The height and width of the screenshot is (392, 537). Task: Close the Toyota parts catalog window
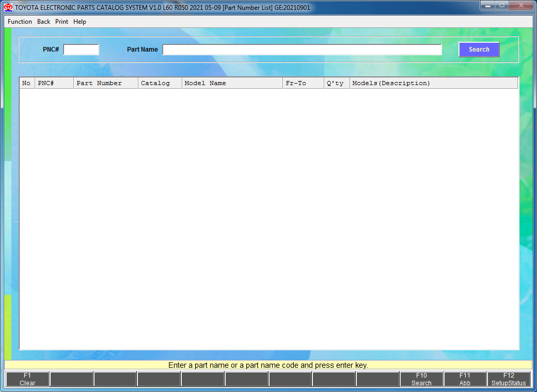tap(521, 6)
